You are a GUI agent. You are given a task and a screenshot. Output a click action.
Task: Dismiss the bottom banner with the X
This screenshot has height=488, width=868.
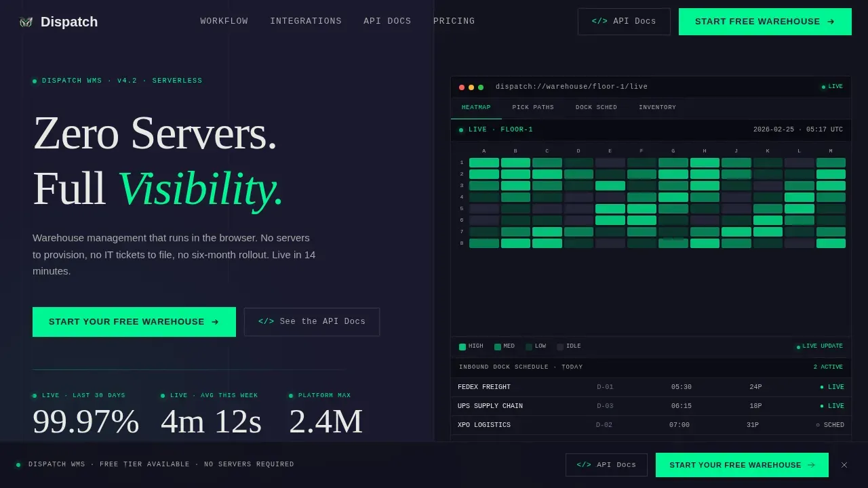844,465
